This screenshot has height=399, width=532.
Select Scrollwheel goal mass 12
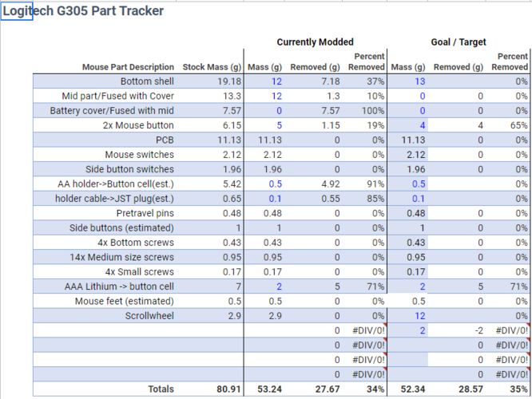tap(419, 315)
